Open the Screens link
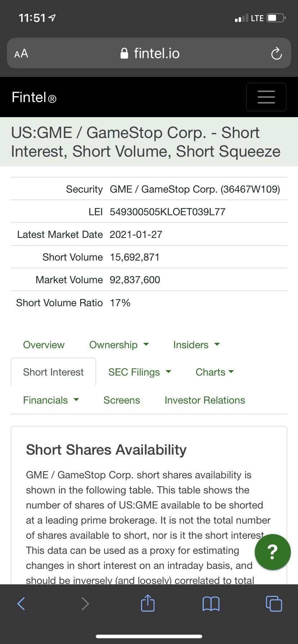Viewport: 298px width, 644px height. pos(122,400)
